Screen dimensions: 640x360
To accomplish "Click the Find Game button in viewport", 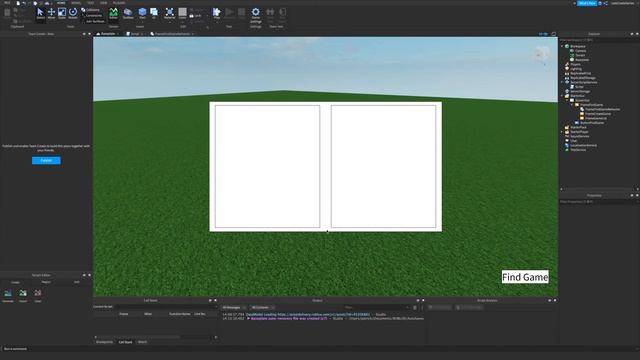I will 525,277.
